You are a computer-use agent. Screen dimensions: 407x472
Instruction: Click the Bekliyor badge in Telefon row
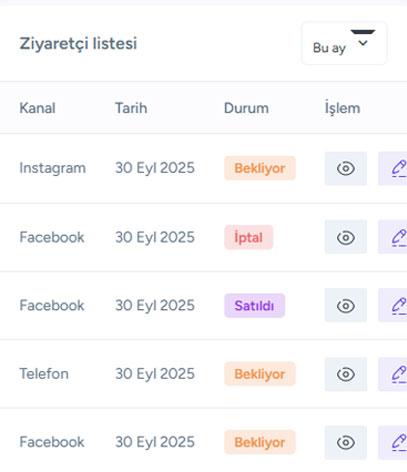coord(260,374)
